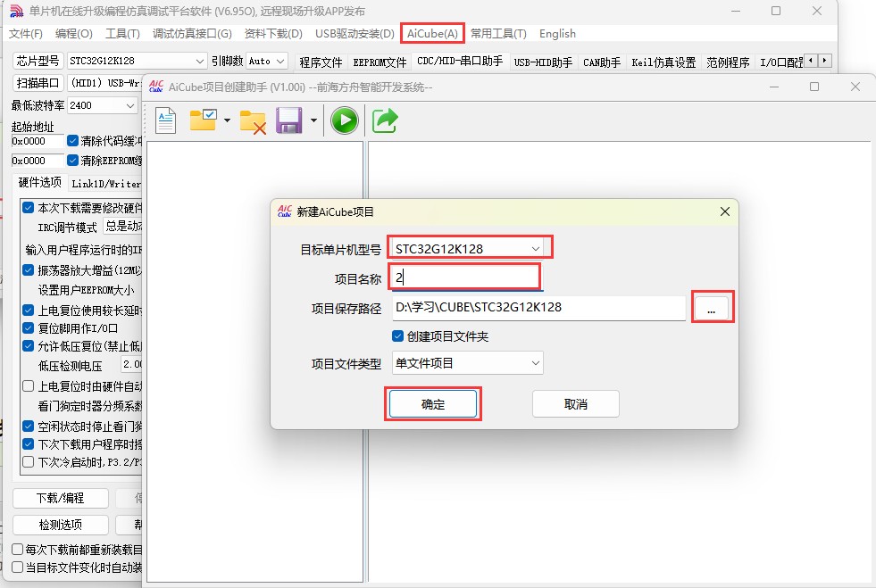Switch to the 程序文件 tab
Viewport: 876px width, 588px height.
tap(321, 62)
